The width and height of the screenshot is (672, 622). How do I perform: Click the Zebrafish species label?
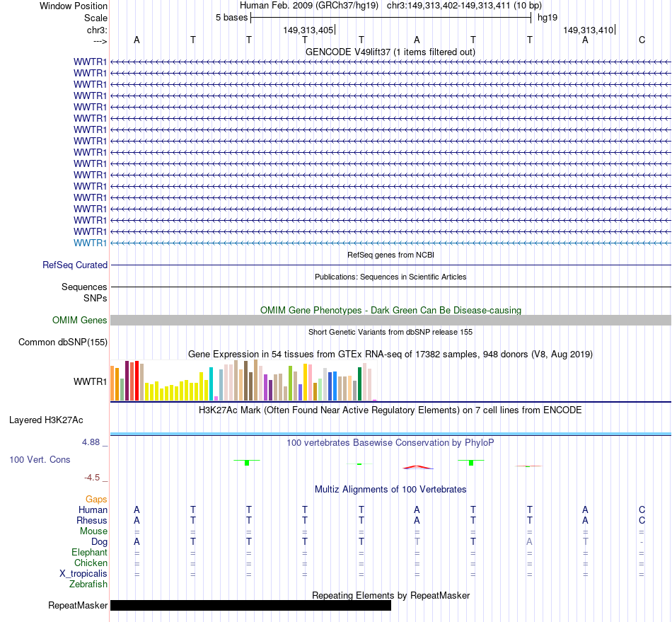coord(88,584)
